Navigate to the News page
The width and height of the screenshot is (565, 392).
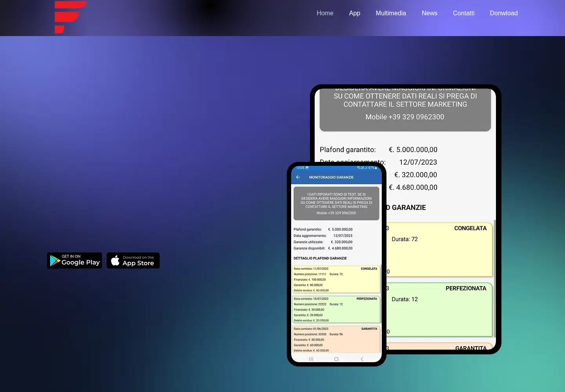429,13
